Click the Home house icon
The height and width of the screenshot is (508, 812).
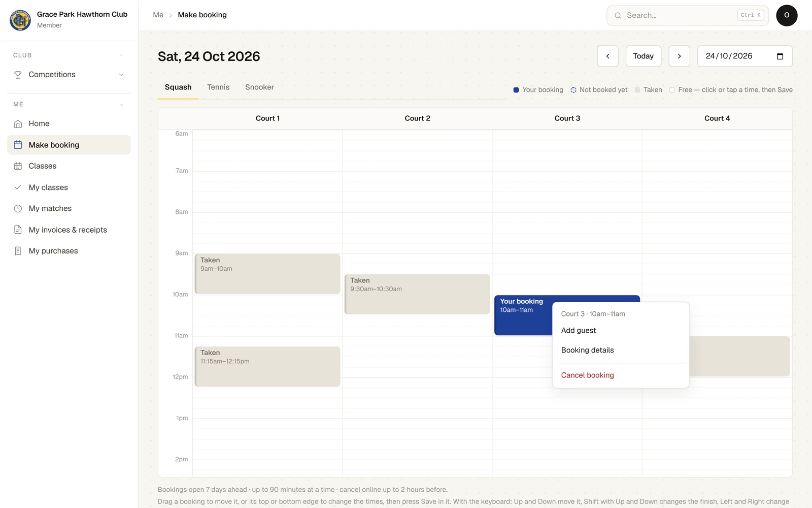(x=18, y=123)
